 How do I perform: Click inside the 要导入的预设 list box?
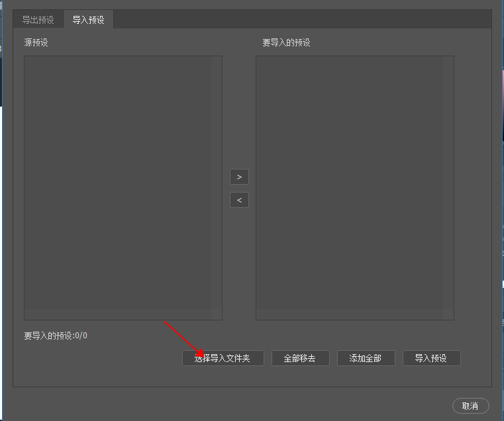coord(355,188)
